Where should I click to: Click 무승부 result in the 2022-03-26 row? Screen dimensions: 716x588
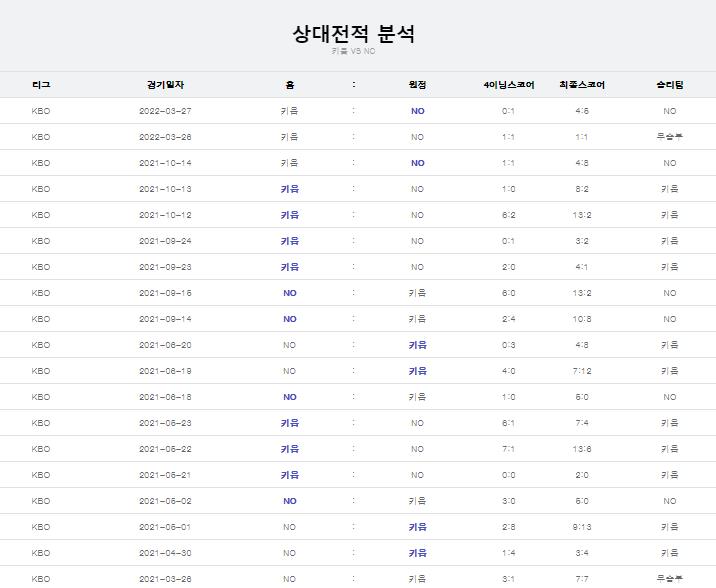670,136
